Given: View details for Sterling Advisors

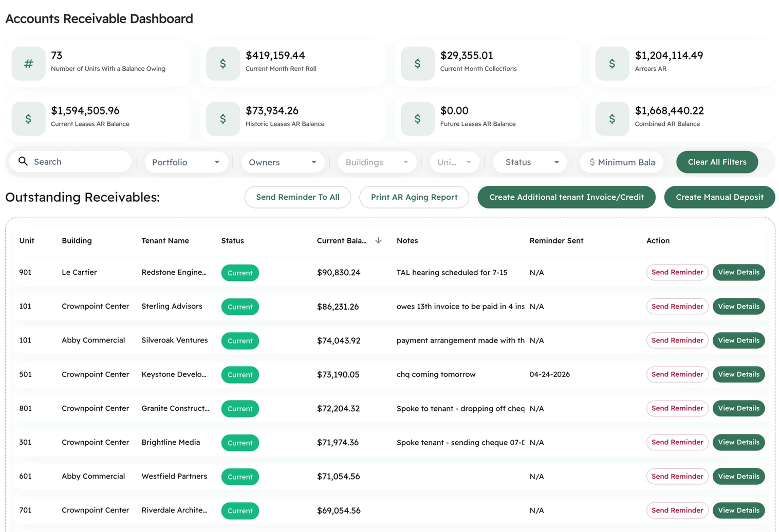Looking at the screenshot, I should pyautogui.click(x=738, y=307).
